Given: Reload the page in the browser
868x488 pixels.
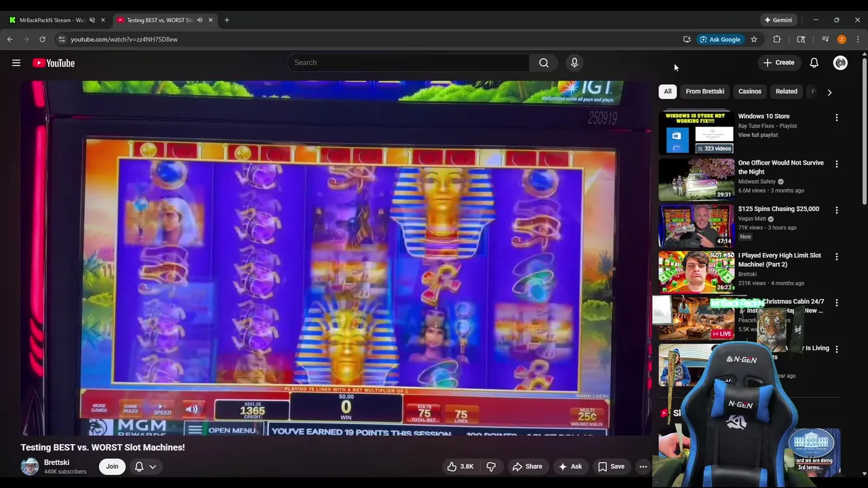Looking at the screenshot, I should 42,39.
